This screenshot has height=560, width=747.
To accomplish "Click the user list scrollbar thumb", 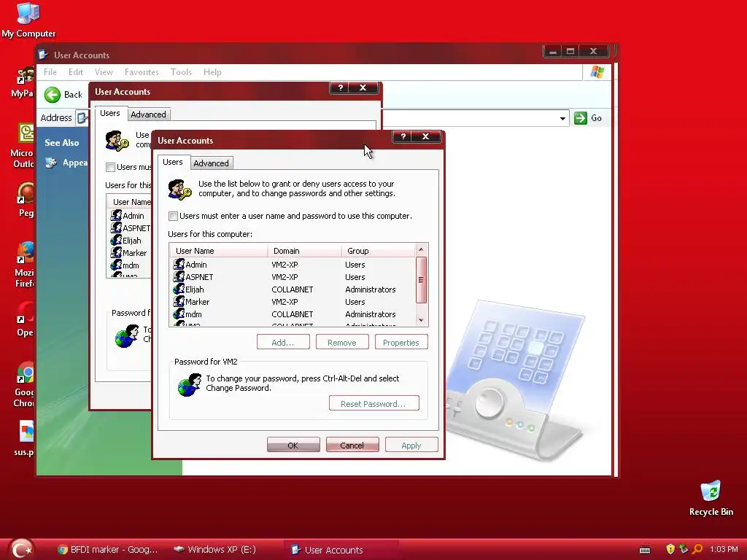I will pyautogui.click(x=421, y=280).
